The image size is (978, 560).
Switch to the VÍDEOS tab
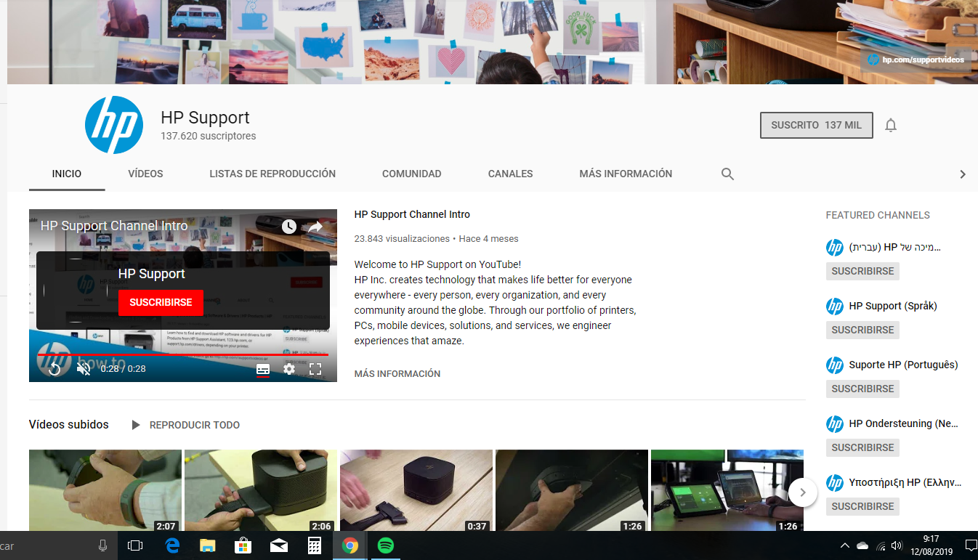(x=145, y=174)
